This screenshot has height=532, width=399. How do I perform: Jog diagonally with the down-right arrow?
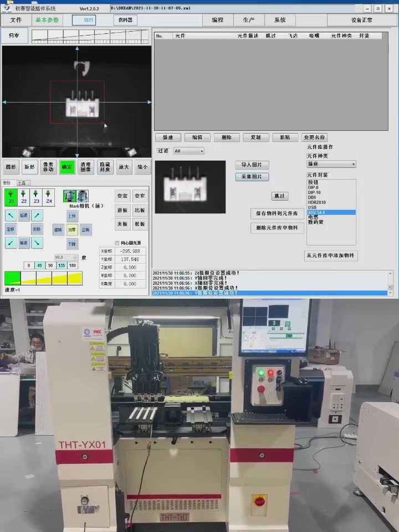point(37,243)
